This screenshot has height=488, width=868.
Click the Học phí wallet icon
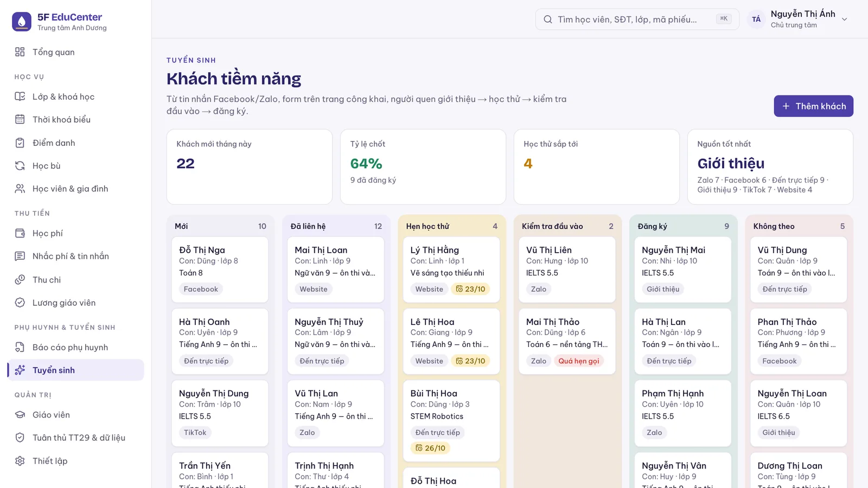[x=20, y=233]
